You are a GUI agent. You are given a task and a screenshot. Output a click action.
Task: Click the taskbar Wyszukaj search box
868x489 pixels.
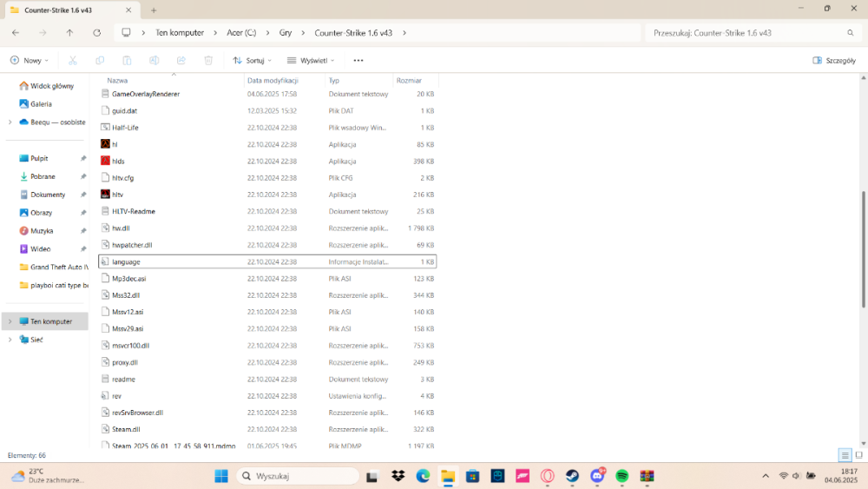tap(298, 476)
